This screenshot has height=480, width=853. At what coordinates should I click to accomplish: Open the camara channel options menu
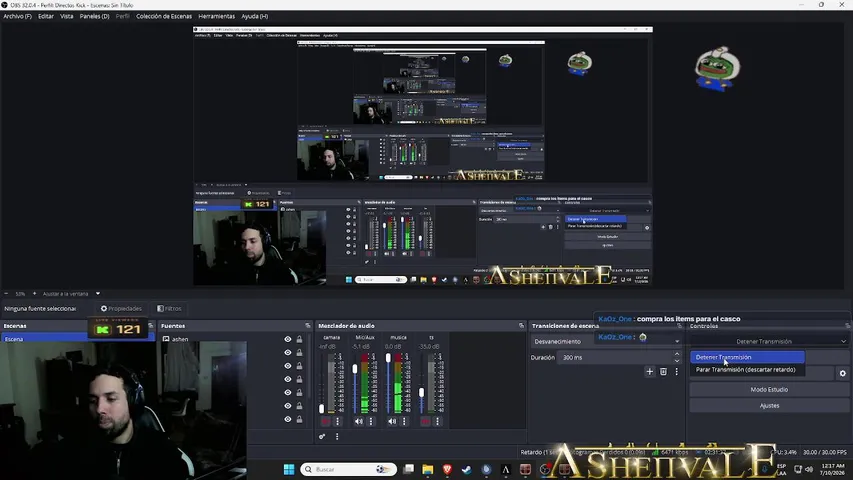click(337, 421)
